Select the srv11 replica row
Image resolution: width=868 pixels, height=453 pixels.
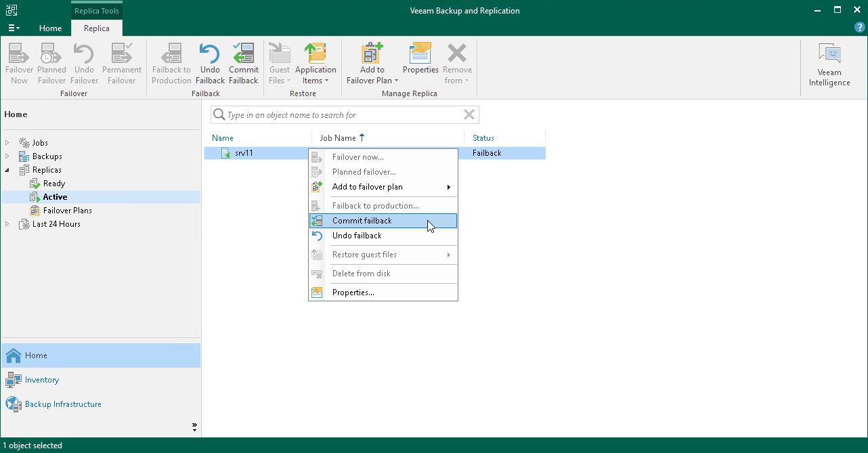(374, 153)
